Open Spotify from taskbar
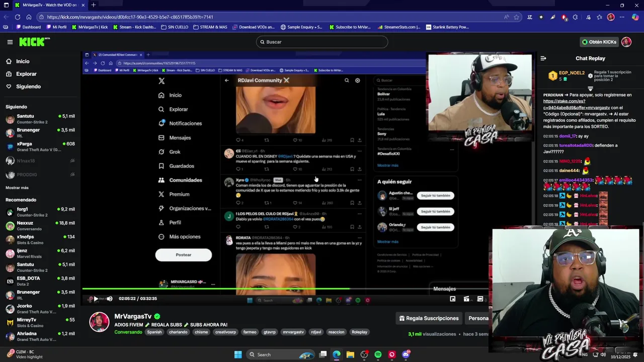The height and width of the screenshot is (362, 644). point(378,354)
